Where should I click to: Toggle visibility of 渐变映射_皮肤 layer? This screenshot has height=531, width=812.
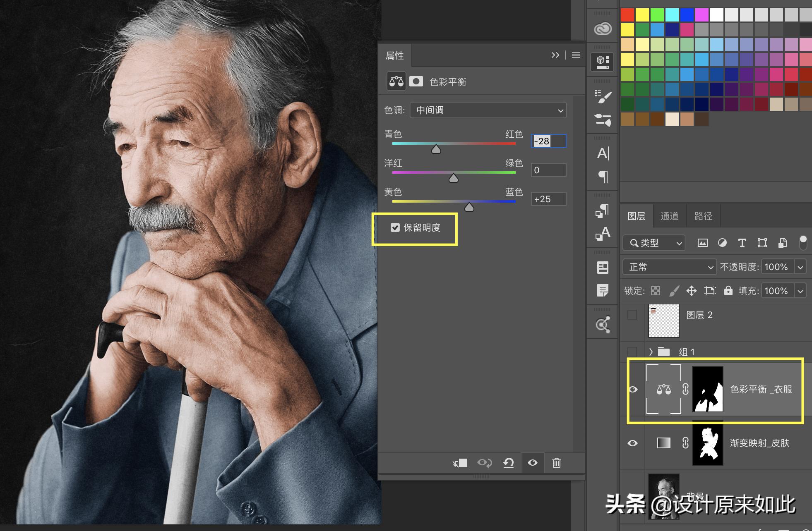[632, 443]
